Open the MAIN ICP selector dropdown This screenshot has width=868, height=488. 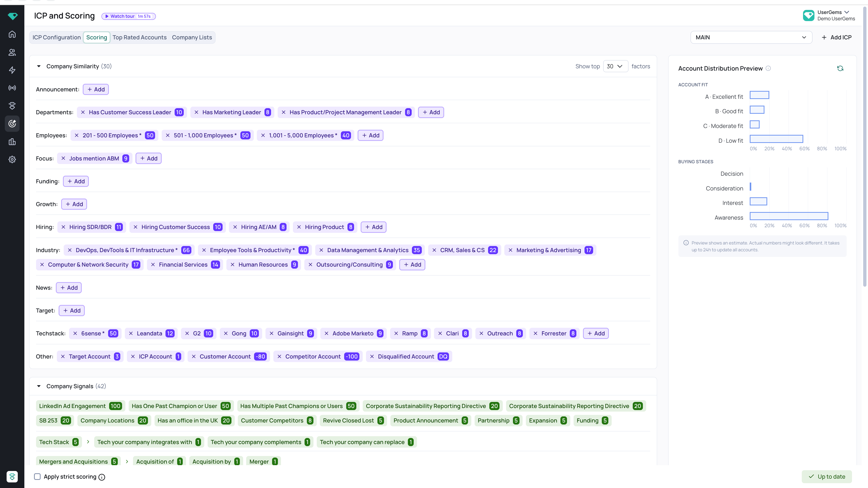coord(751,37)
